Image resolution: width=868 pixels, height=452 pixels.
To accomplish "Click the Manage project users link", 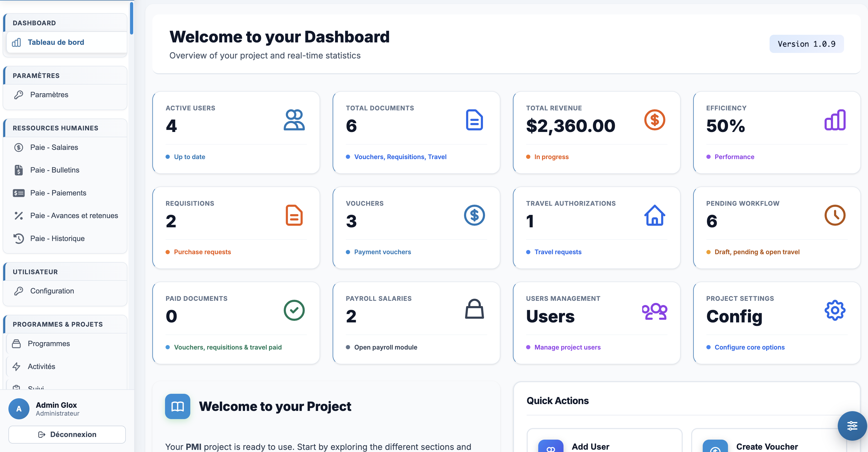I will coord(567,347).
